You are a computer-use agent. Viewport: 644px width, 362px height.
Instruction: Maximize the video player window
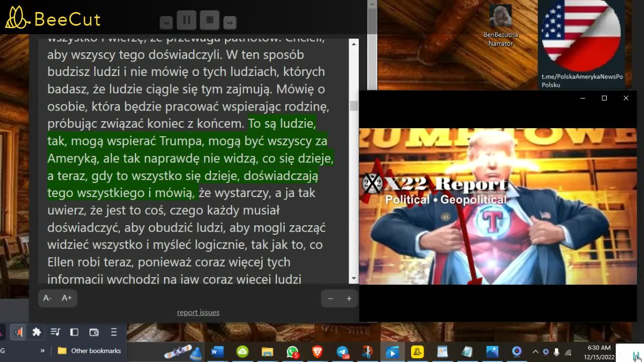click(x=604, y=98)
